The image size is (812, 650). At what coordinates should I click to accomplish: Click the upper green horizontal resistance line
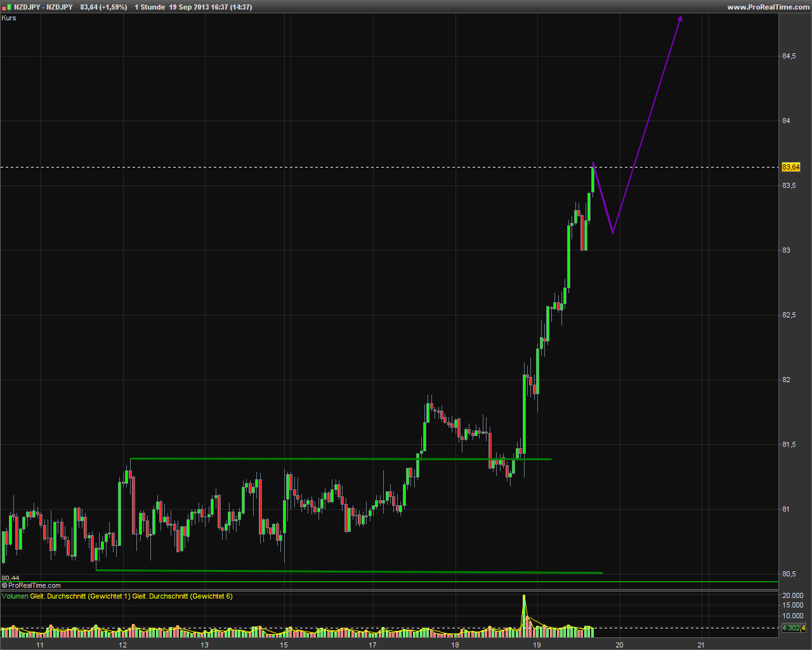(x=341, y=458)
